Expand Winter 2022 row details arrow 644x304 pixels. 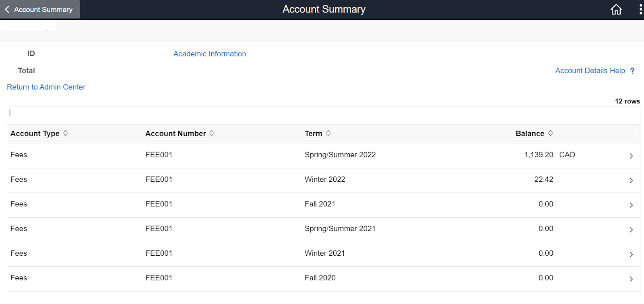(x=631, y=181)
